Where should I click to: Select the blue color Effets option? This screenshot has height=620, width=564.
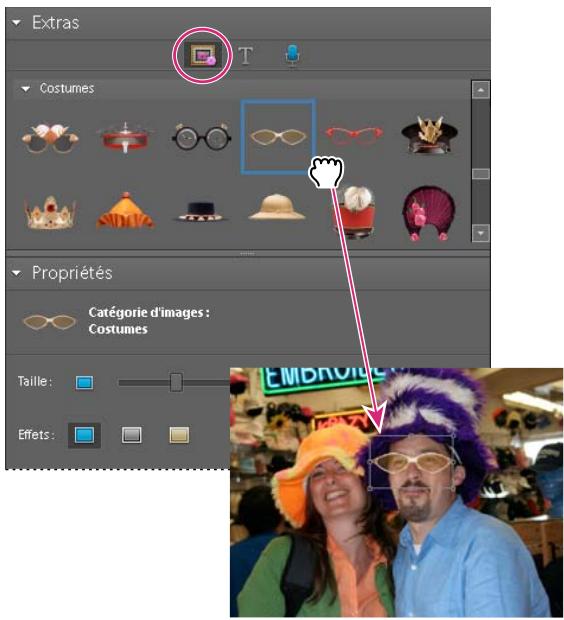click(x=84, y=435)
